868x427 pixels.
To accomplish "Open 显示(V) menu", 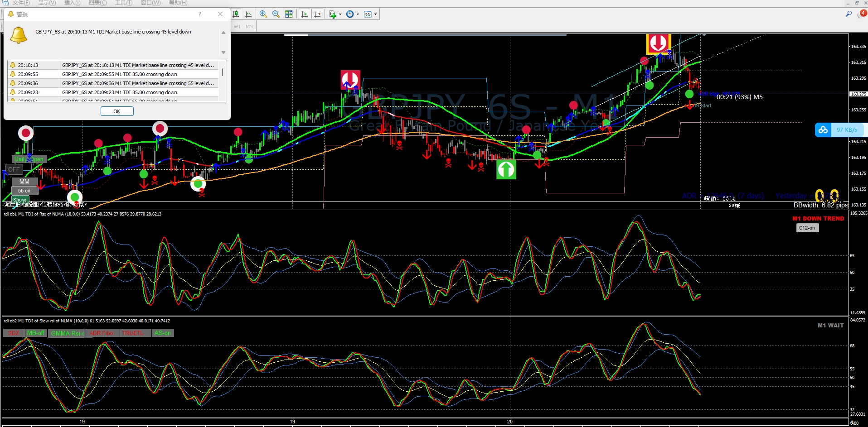I will [47, 3].
